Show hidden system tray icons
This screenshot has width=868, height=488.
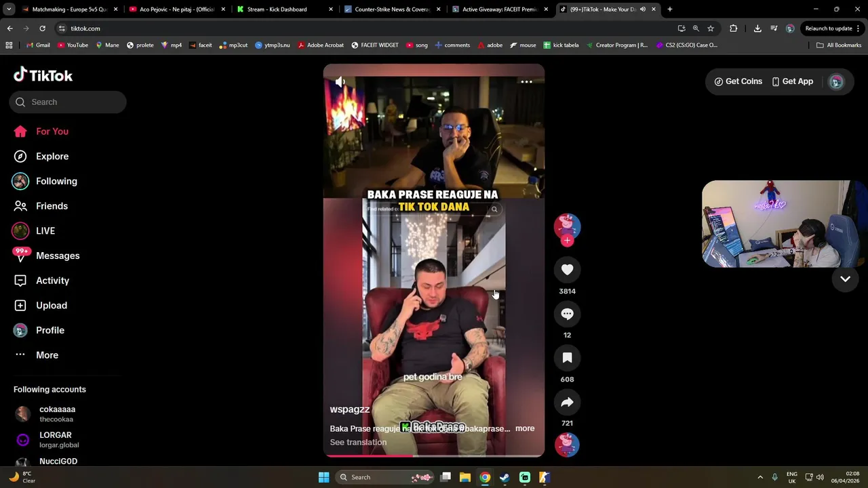(x=759, y=477)
